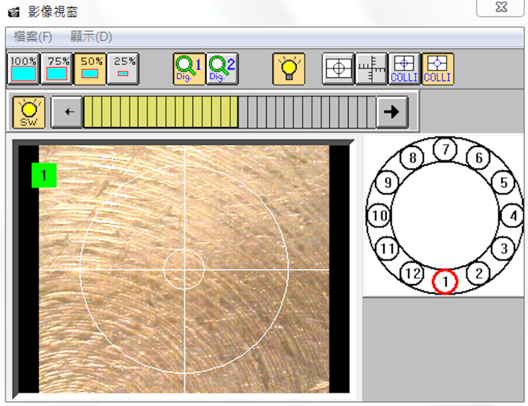Click the brightness level bar
The height and width of the screenshot is (406, 528).
[x=230, y=112]
